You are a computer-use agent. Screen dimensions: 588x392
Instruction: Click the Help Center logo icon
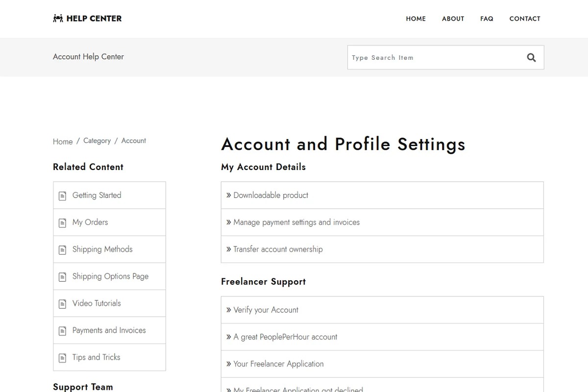pos(58,19)
